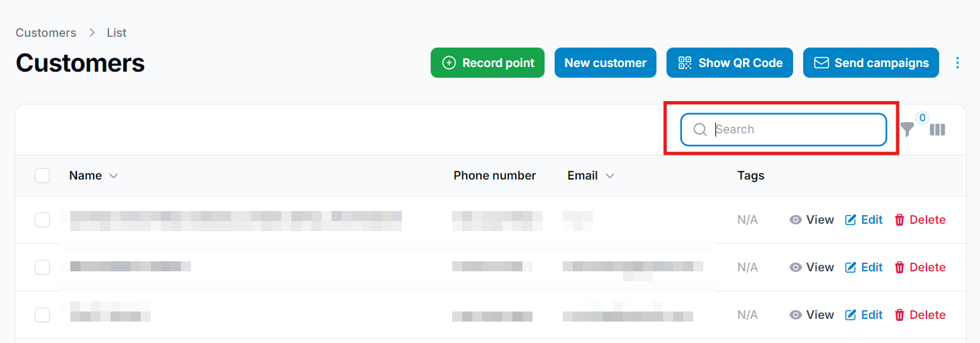Click the green Record point button
The image size is (980, 343).
(x=488, y=63)
